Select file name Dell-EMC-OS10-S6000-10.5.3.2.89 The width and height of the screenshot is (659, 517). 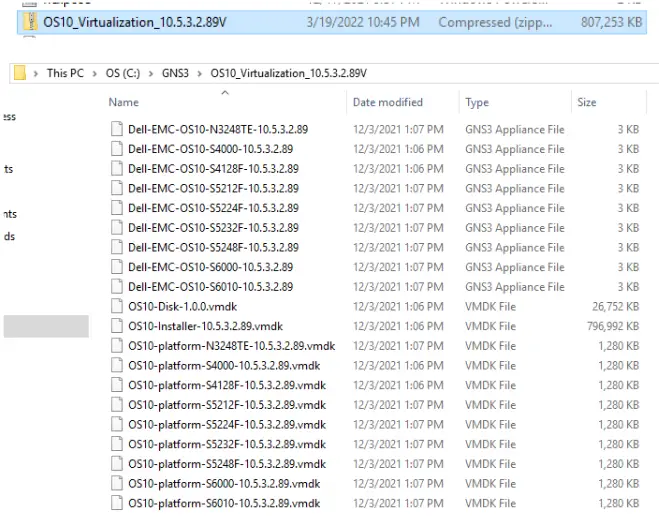[x=211, y=267]
